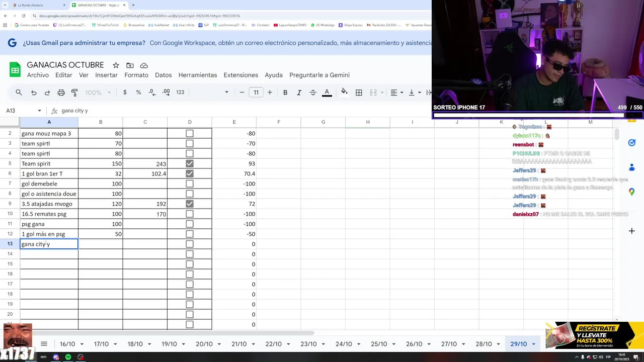View cloud save status icon
Viewport: 644px width, 362px height.
click(x=144, y=65)
